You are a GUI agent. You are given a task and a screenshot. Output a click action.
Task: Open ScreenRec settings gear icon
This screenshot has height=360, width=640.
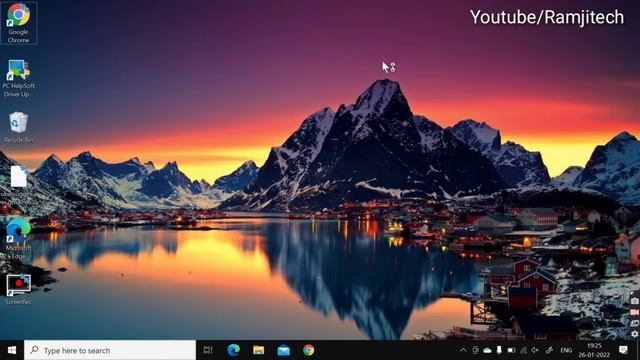point(634,334)
